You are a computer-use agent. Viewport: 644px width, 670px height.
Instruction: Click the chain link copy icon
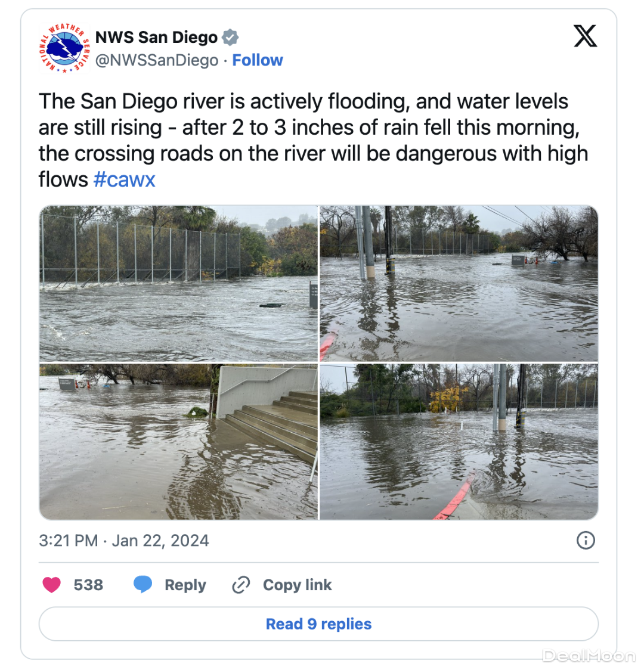(241, 585)
